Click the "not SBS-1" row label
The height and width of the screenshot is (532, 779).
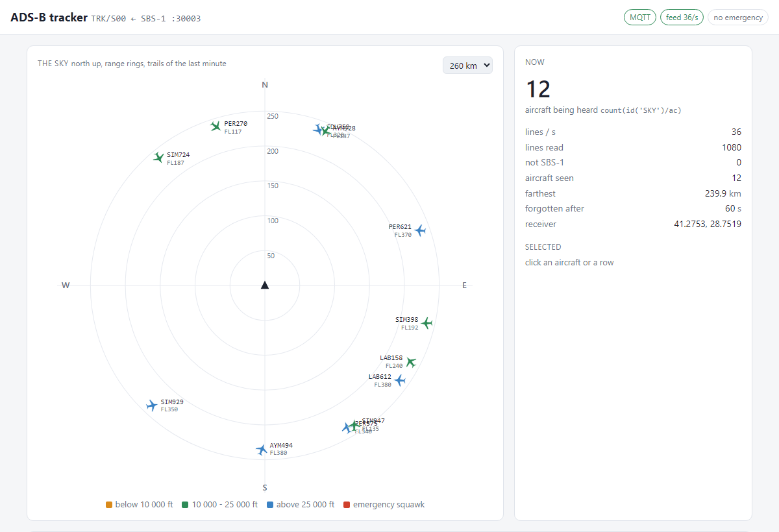(x=544, y=162)
